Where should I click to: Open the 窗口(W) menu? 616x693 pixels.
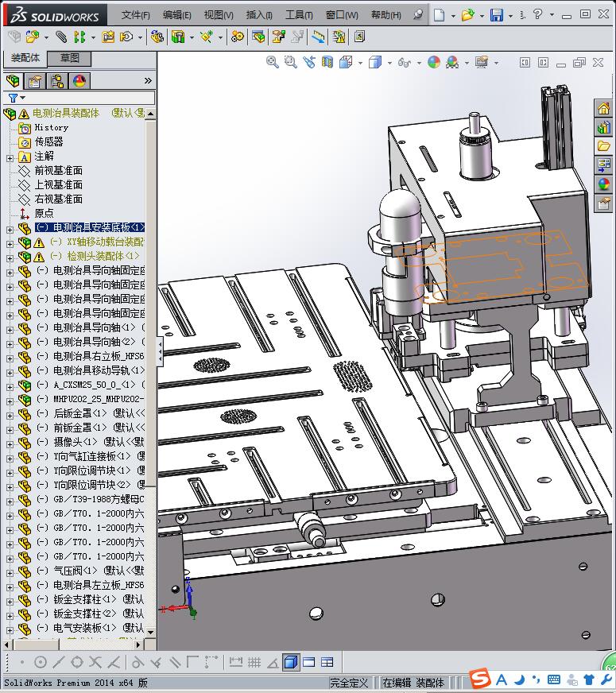click(x=342, y=15)
